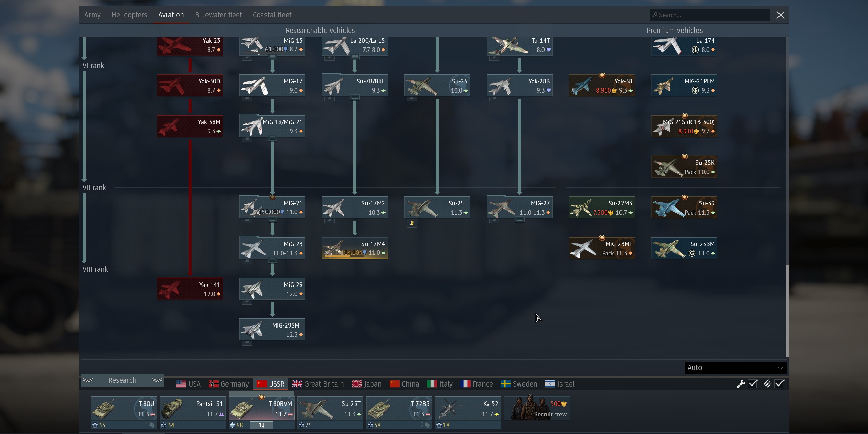Toggle the auto-refill ammo checkbox
Viewport: 868px width, 434px height.
pyautogui.click(x=780, y=384)
